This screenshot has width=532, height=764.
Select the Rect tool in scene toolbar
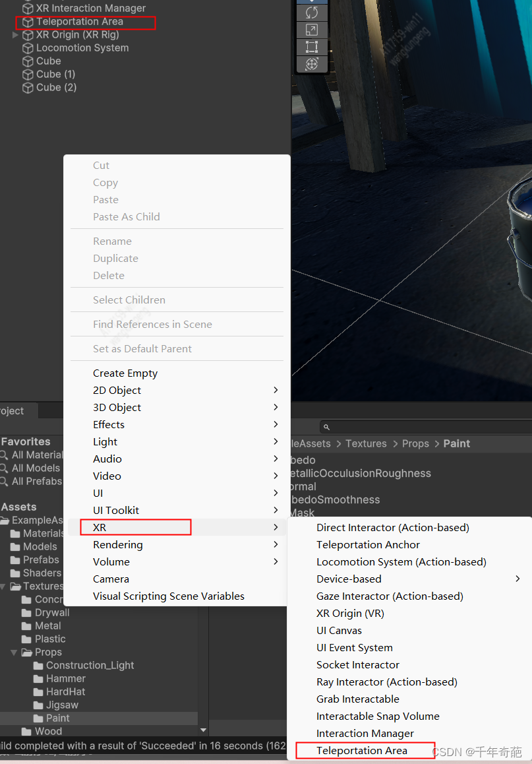click(312, 47)
